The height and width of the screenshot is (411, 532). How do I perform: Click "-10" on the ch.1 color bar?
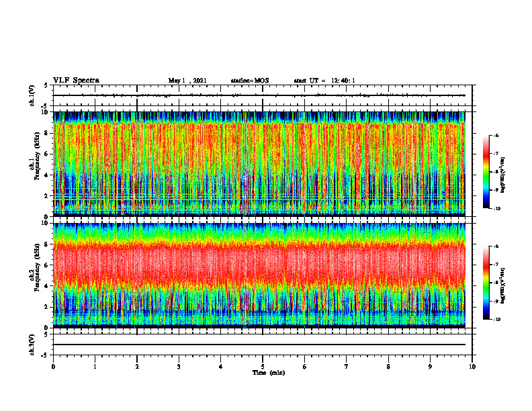(496, 209)
